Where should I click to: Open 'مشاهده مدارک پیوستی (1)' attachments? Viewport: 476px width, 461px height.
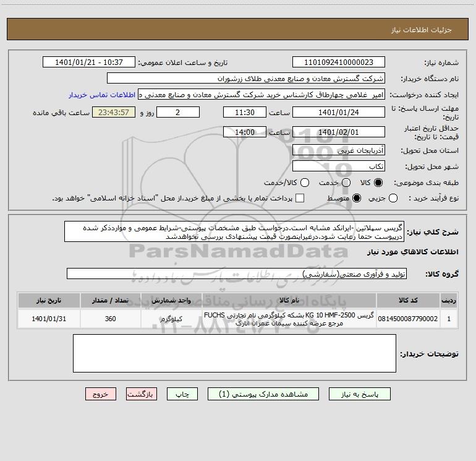(263, 394)
